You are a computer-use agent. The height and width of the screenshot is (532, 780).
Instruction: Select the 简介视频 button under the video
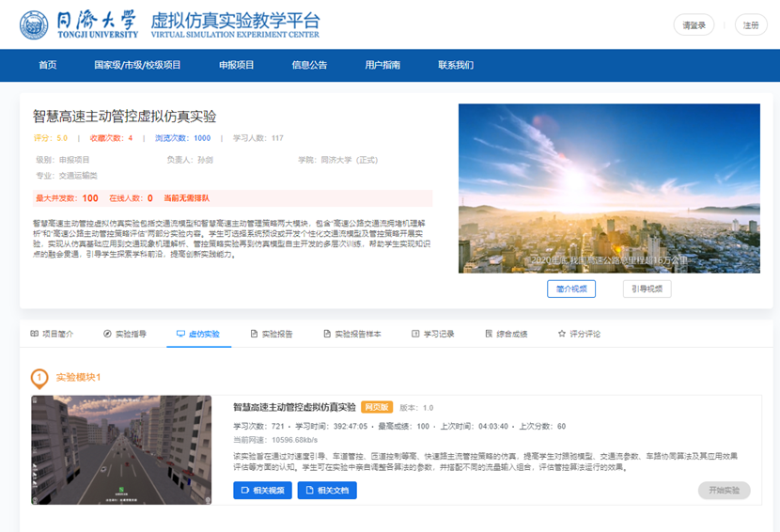(x=571, y=289)
